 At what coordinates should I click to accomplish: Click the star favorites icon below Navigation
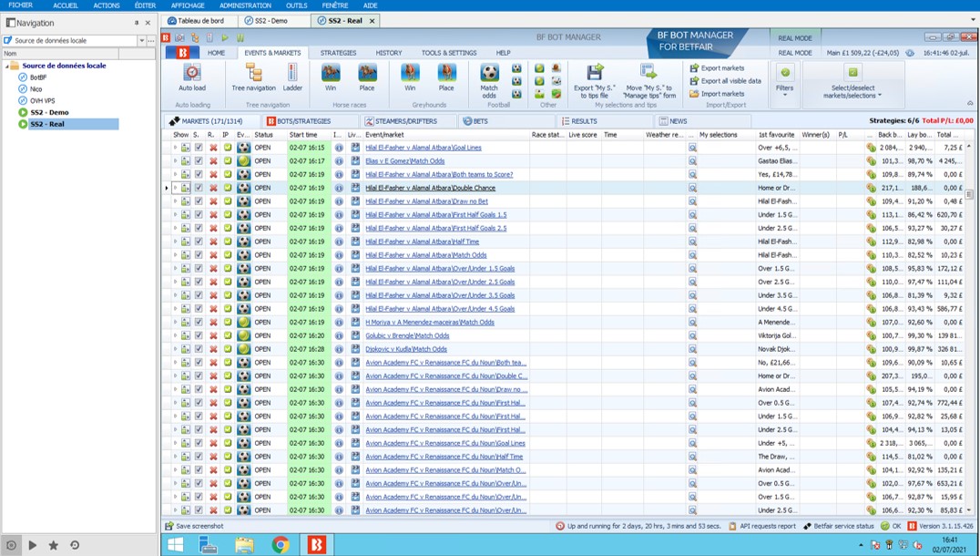tap(54, 545)
